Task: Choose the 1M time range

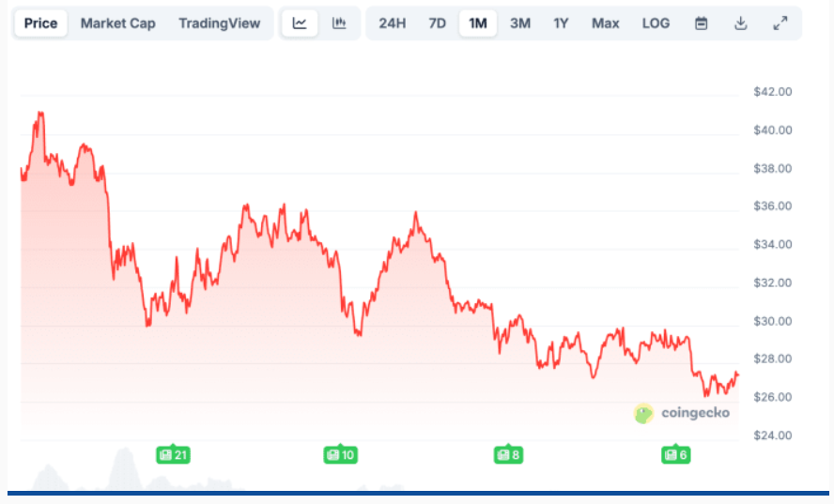Action: tap(478, 23)
